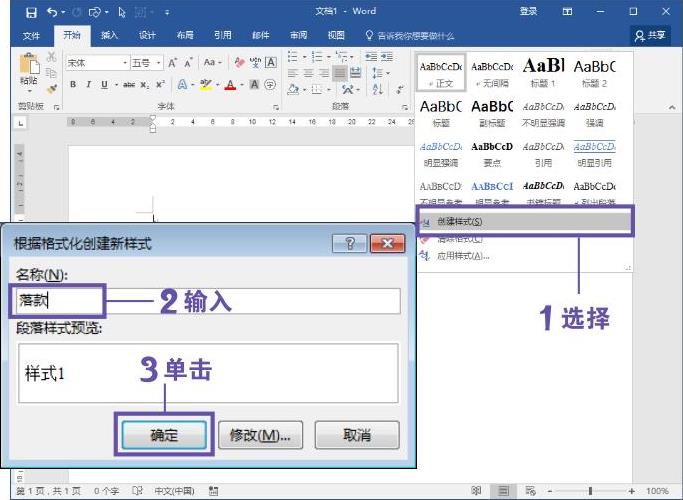Toggle Italic formatting in ribbon

(x=87, y=85)
